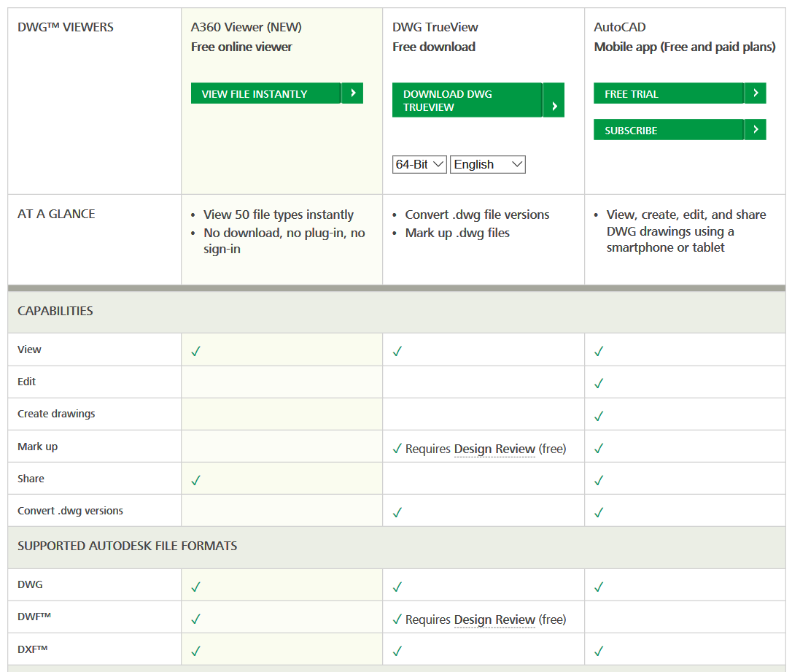The height and width of the screenshot is (672, 792).
Task: Click A360 Viewer checkmark in DWF row
Action: [x=196, y=619]
